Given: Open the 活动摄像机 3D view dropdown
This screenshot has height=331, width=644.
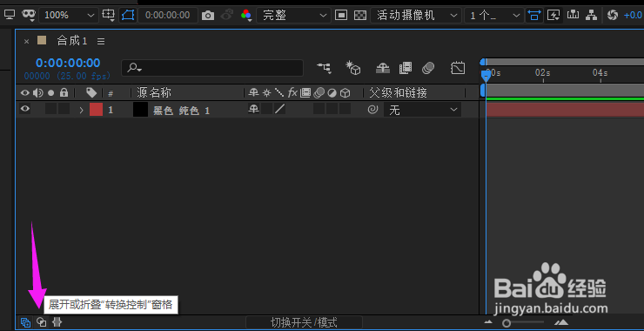Looking at the screenshot, I should click(x=416, y=15).
